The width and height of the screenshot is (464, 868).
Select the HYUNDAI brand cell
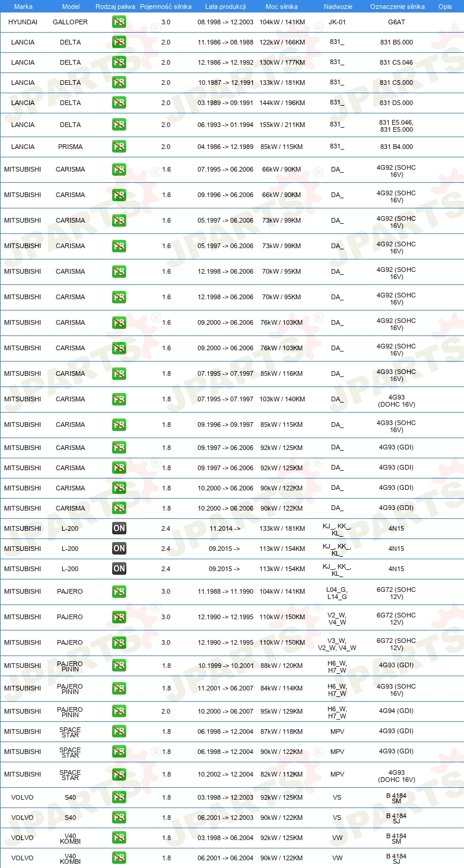point(23,22)
